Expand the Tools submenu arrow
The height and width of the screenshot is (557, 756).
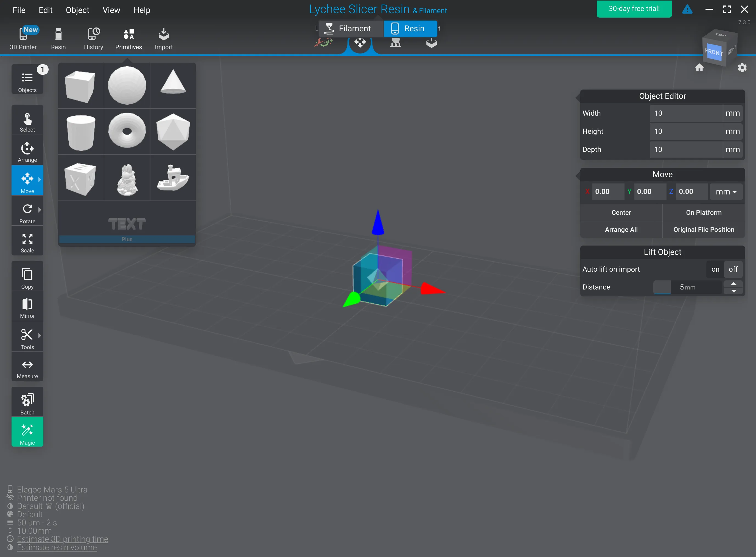point(40,335)
